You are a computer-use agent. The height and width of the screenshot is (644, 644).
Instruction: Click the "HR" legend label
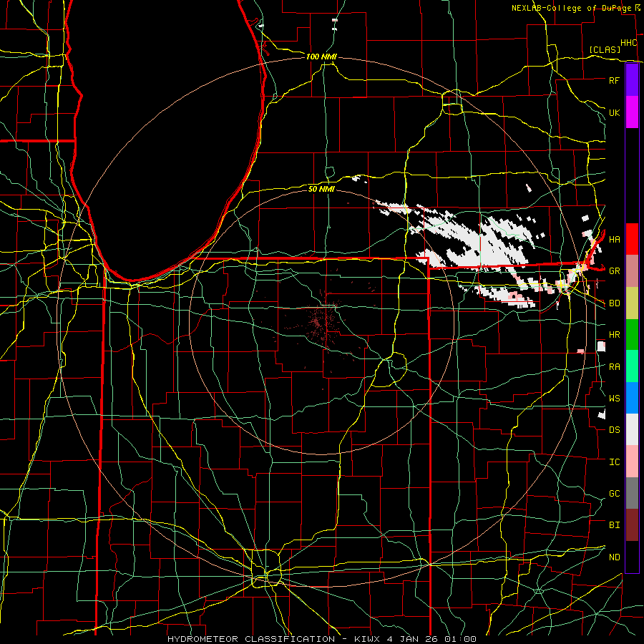tap(614, 335)
